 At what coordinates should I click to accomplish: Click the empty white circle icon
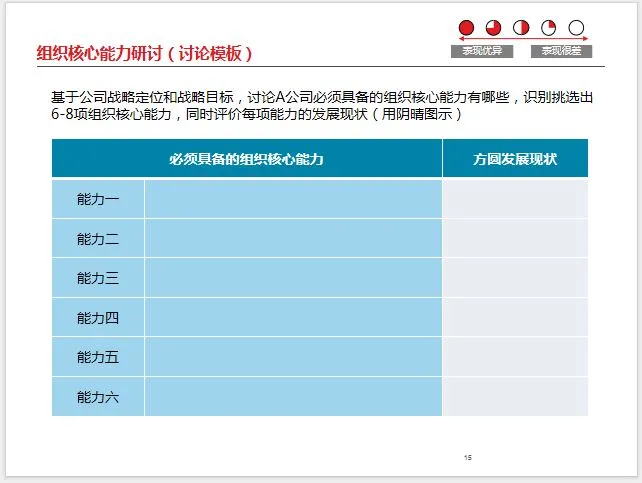pos(576,28)
